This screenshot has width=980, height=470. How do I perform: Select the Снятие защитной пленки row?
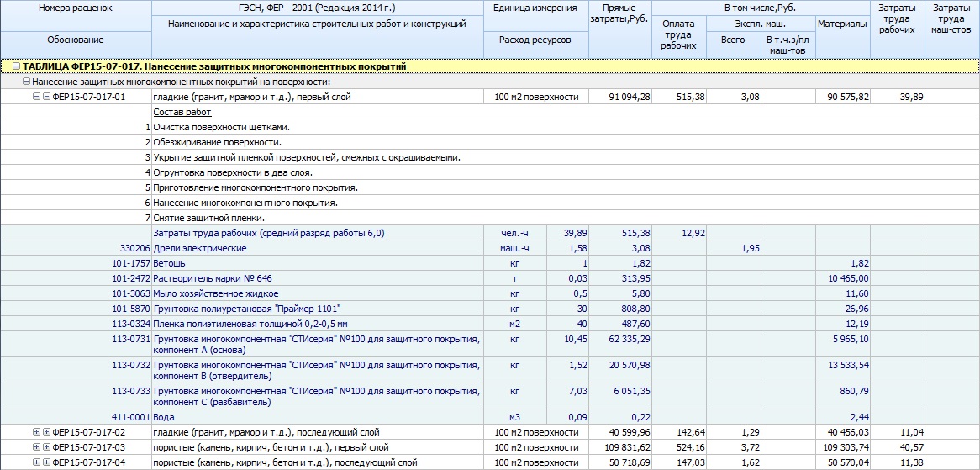pos(490,218)
